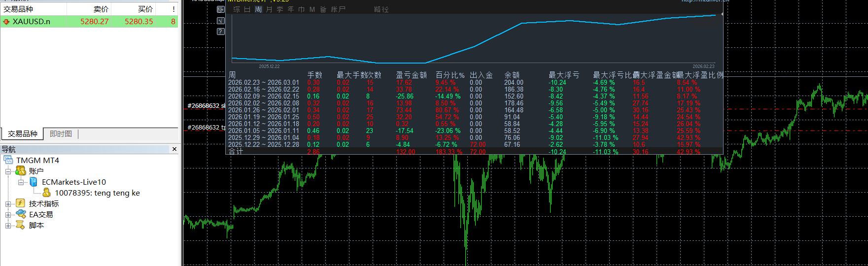This screenshot has width=868, height=266.
Task: Click the 脚本 scripts scroll icon
Action: [20, 225]
